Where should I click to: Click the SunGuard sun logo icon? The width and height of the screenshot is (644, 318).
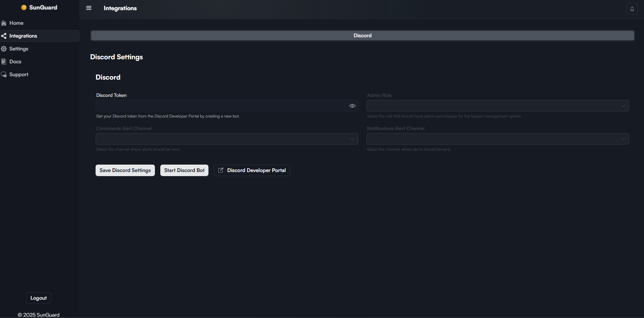click(24, 7)
